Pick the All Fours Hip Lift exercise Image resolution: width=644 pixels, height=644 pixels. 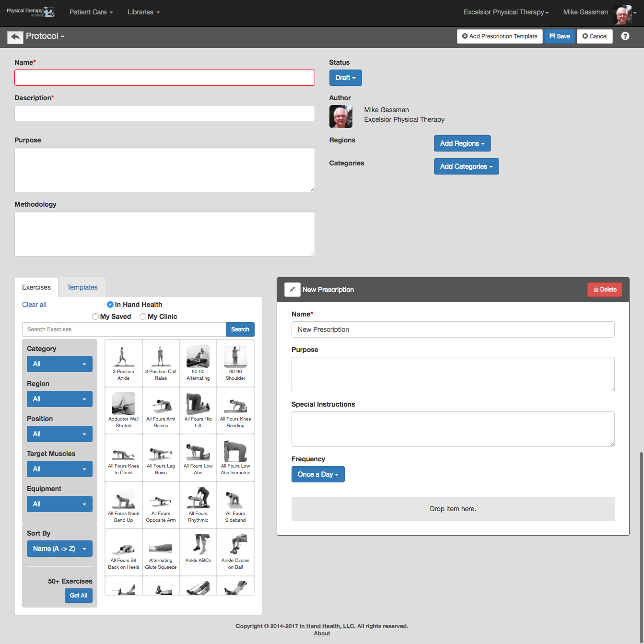198,410
